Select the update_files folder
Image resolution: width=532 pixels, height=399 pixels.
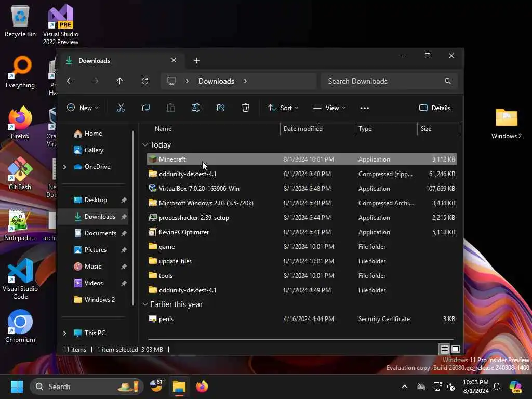tap(302, 261)
